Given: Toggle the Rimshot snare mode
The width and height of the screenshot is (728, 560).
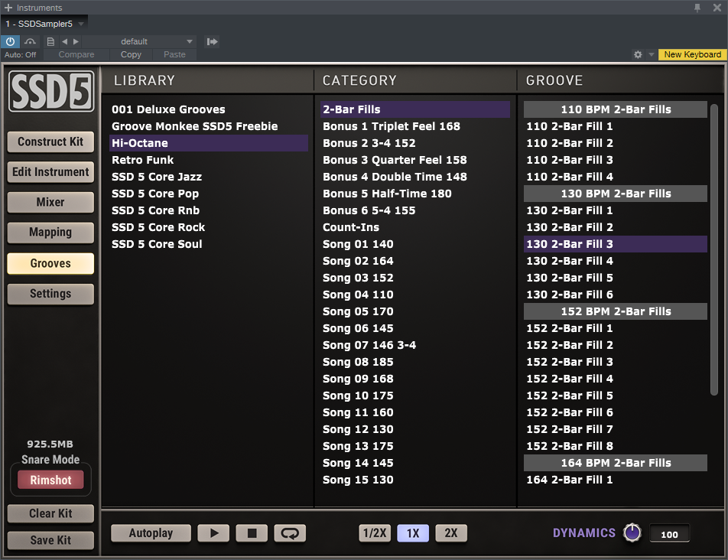Looking at the screenshot, I should (50, 480).
